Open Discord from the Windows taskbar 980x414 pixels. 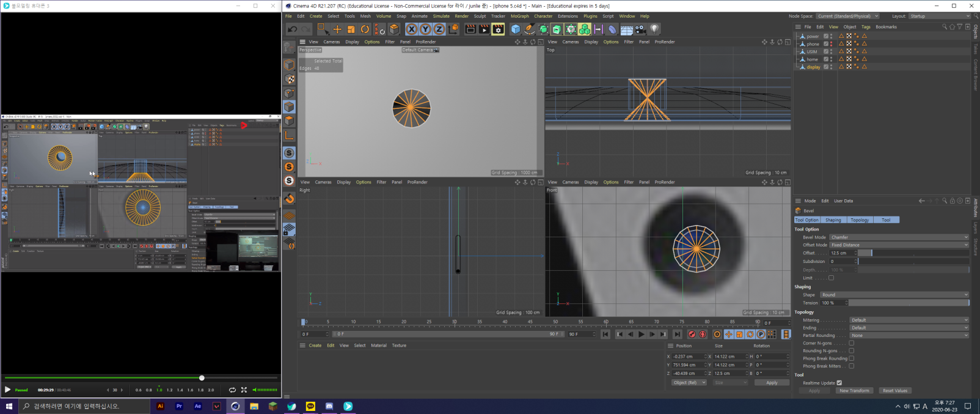coord(329,406)
